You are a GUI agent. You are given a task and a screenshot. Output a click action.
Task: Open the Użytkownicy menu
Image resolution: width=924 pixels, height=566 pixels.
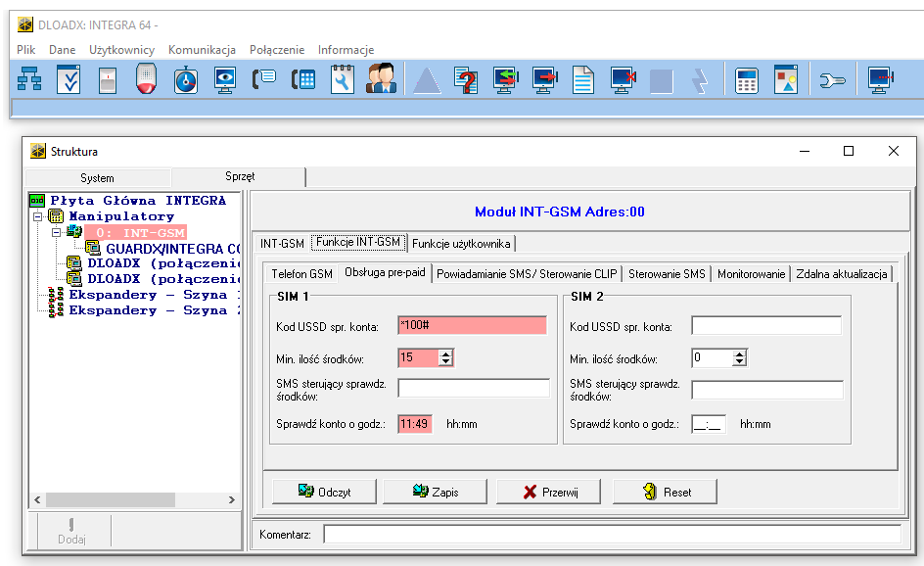[122, 50]
